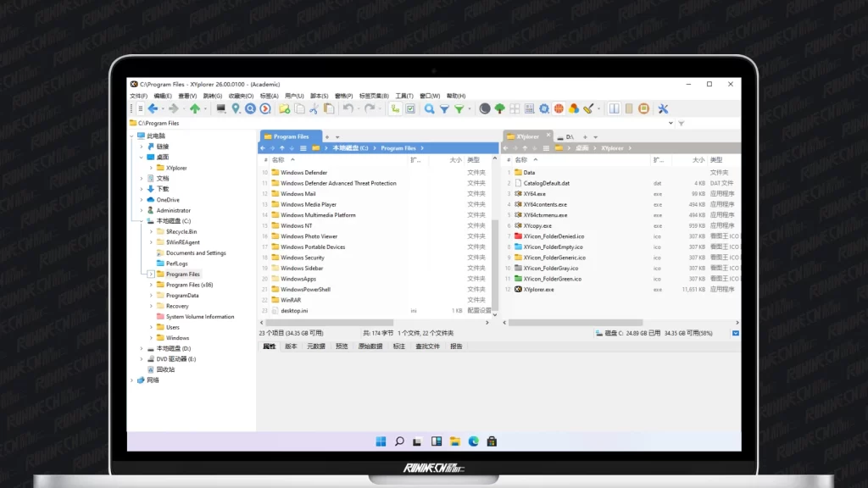The width and height of the screenshot is (868, 488).
Task: Toggle the green tree panel icon
Action: coord(499,108)
